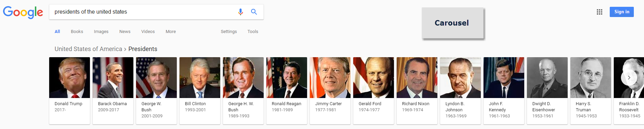Click the blue magnifier search icon
The image size is (644, 129).
254,12
